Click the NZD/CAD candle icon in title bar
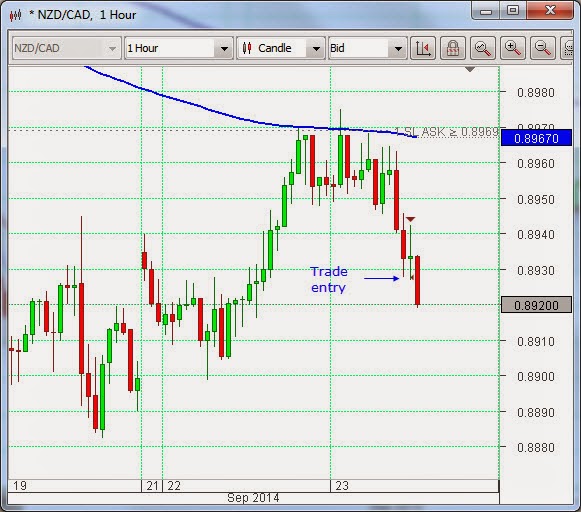The width and height of the screenshot is (581, 512). click(x=16, y=15)
